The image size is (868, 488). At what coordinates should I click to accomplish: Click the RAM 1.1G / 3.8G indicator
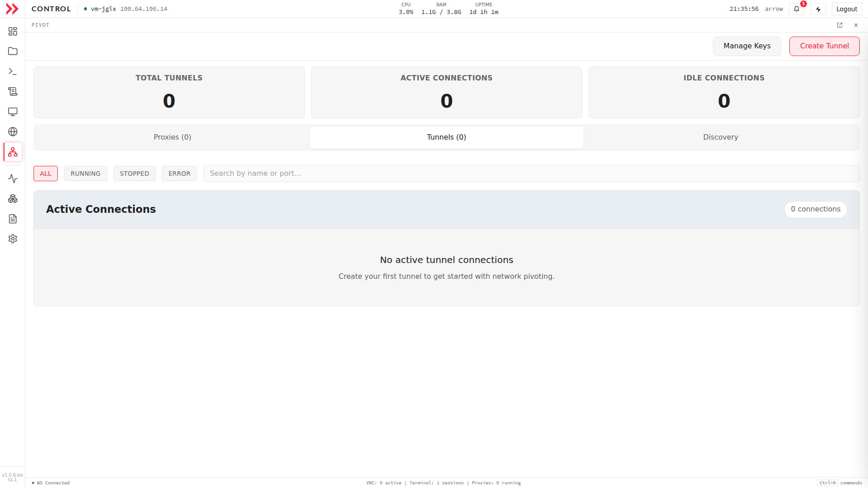tap(441, 9)
